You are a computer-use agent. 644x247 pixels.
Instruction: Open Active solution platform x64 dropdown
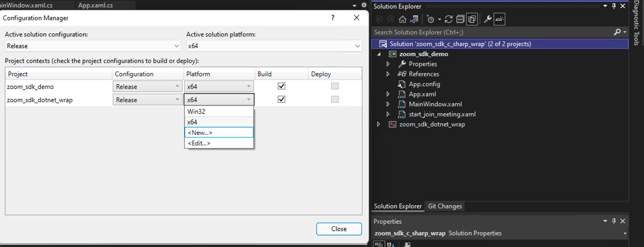point(274,46)
